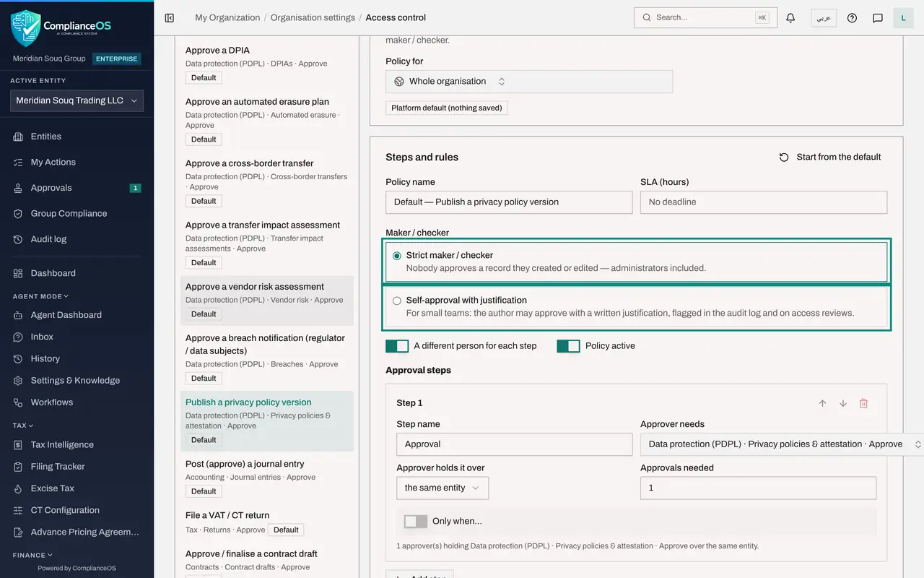
Task: Click the Policy name field
Action: pyautogui.click(x=509, y=202)
